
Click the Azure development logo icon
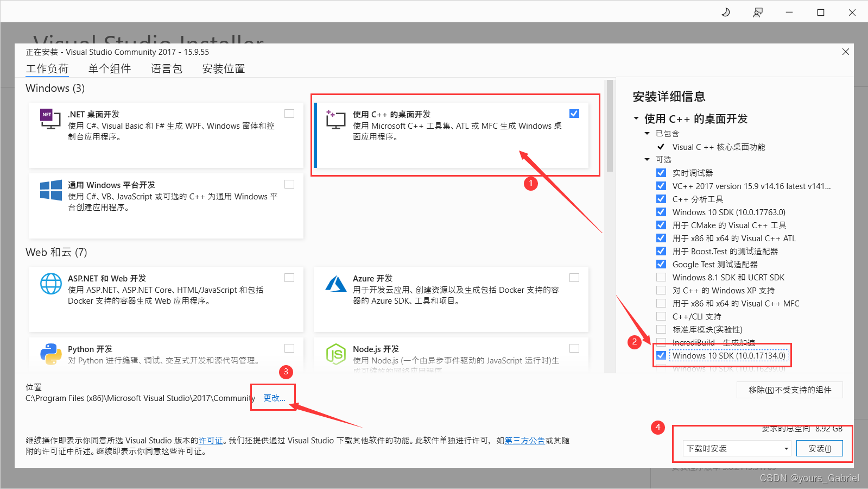(336, 284)
